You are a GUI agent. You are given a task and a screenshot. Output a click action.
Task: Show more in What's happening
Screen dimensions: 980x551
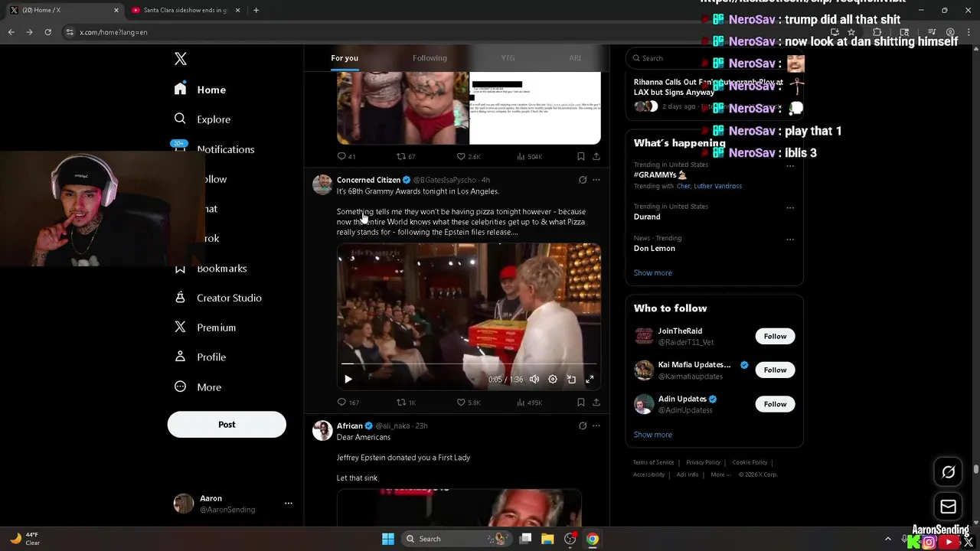point(653,273)
